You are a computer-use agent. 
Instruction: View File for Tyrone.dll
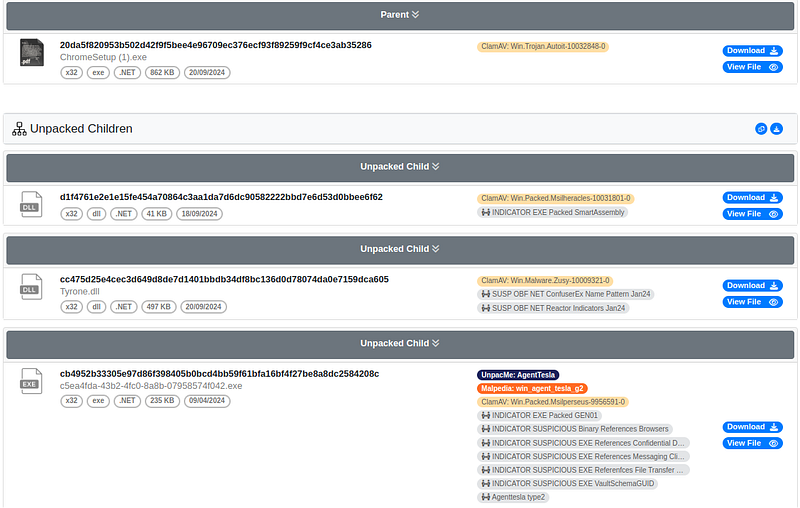pyautogui.click(x=752, y=302)
